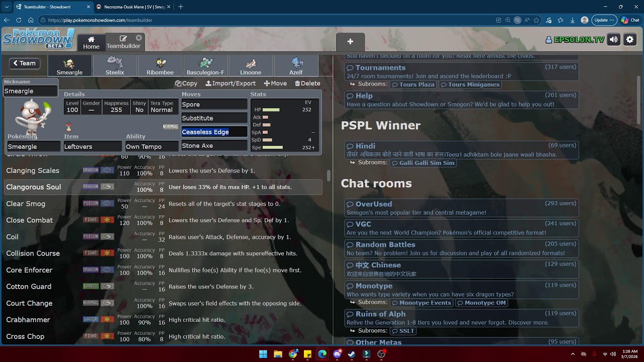644x362 pixels.
Task: Open Pokemon Showdown sound settings speaker icon
Action: [613, 39]
